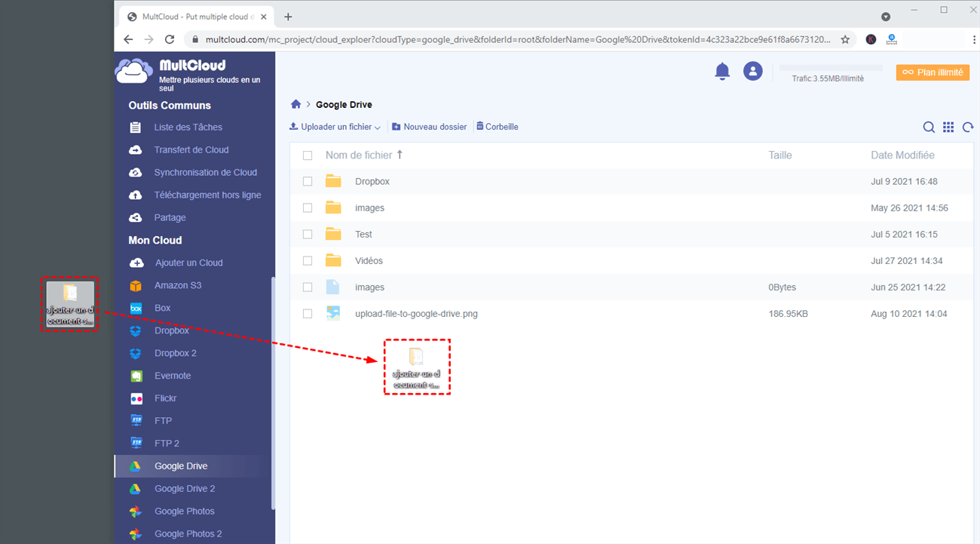Click the browser back arrow
This screenshot has width=980, height=544.
click(x=128, y=39)
